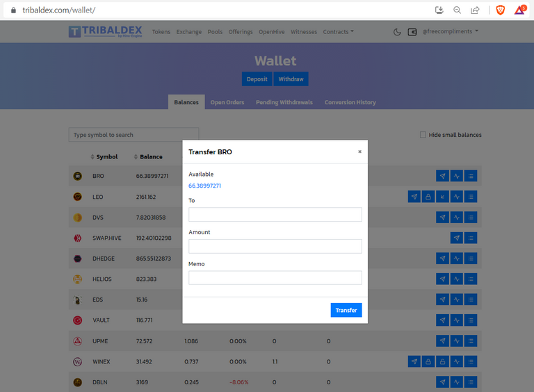Click the transfer icon in the DBLN row
534x392 pixels.
pos(442,382)
